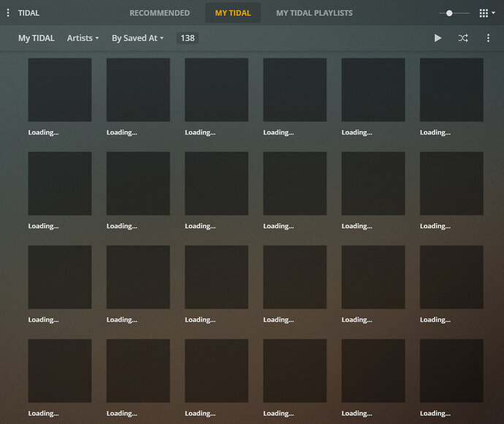Open the third thumbnail in the third row
The image size is (504, 424).
[216, 277]
